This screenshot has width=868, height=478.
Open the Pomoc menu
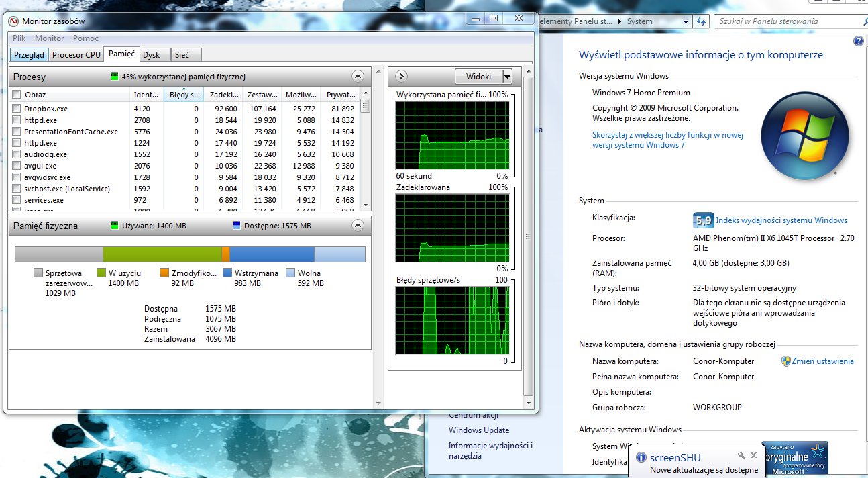click(86, 38)
